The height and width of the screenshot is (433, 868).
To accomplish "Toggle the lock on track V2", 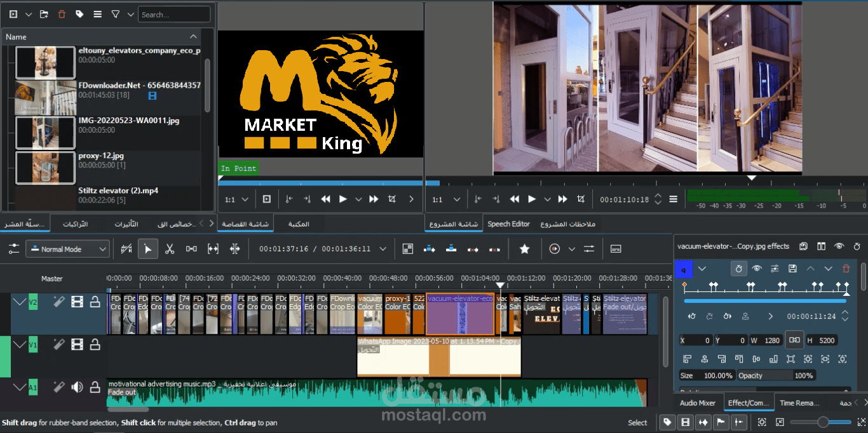I will click(x=95, y=302).
